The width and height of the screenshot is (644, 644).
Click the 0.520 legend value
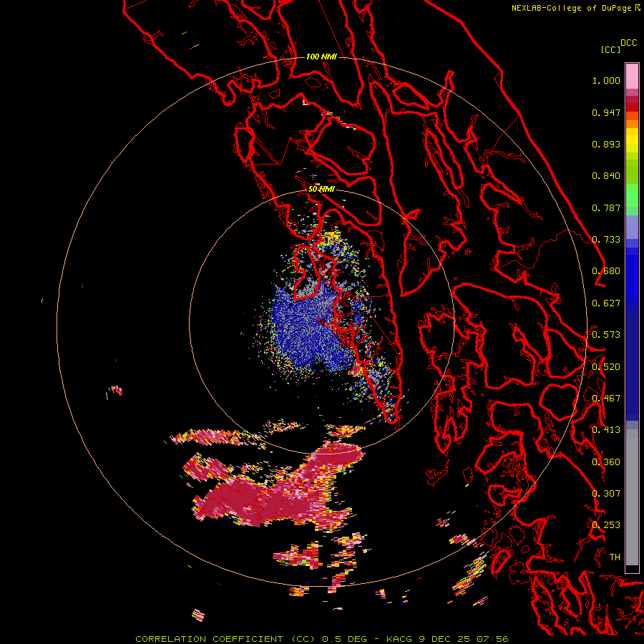coord(606,367)
